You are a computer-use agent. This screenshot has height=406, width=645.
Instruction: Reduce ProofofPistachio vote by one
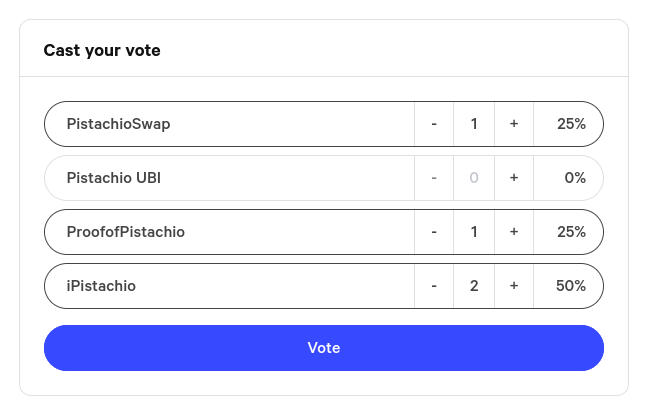coord(434,232)
